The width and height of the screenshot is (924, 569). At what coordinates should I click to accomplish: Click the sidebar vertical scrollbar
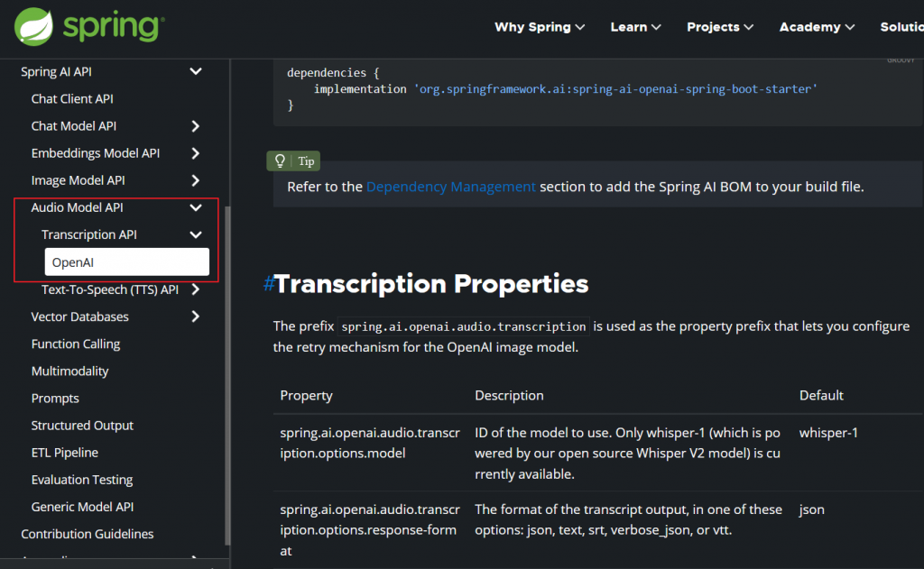point(227,376)
